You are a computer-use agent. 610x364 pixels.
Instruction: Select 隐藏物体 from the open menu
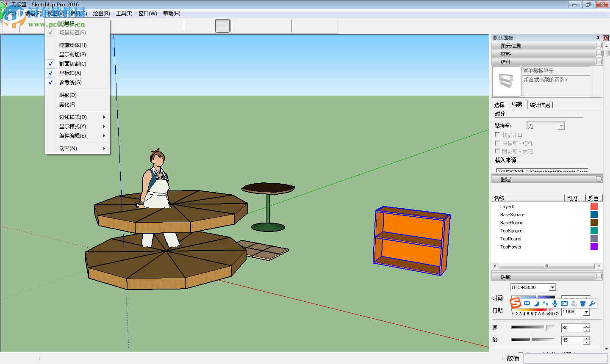tap(72, 45)
